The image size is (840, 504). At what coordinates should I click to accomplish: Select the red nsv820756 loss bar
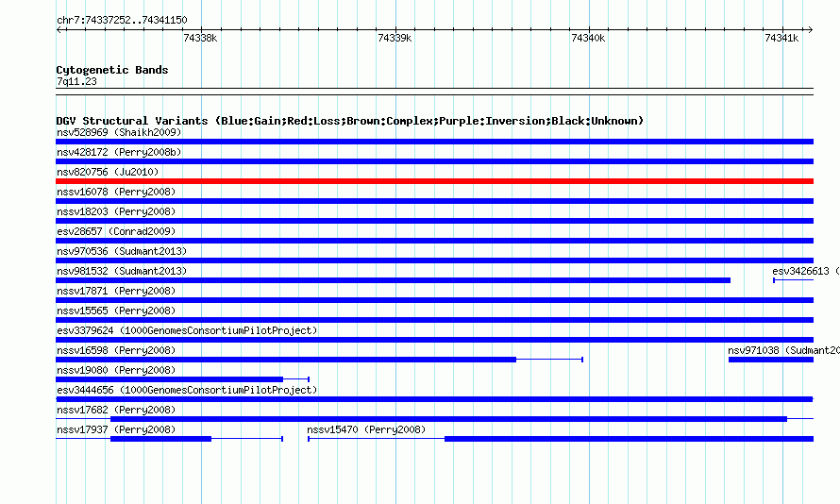click(x=434, y=181)
